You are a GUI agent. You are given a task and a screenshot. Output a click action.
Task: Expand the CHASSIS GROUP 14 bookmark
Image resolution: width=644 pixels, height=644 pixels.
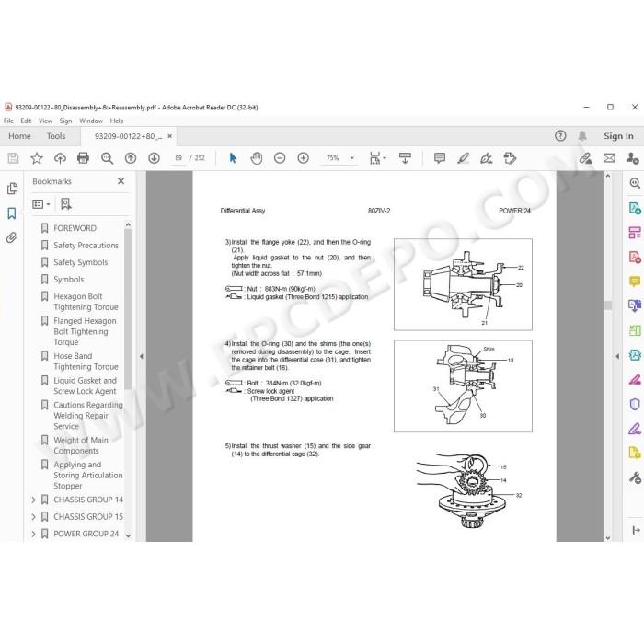click(33, 500)
